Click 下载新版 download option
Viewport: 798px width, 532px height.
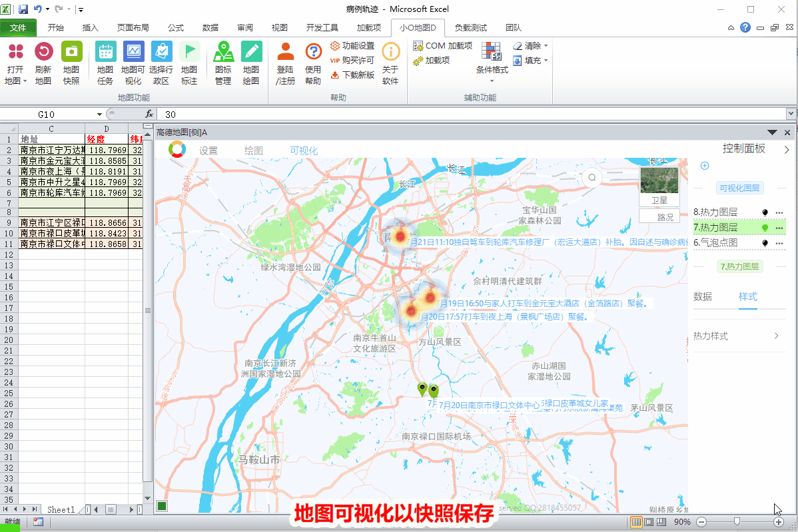point(352,75)
